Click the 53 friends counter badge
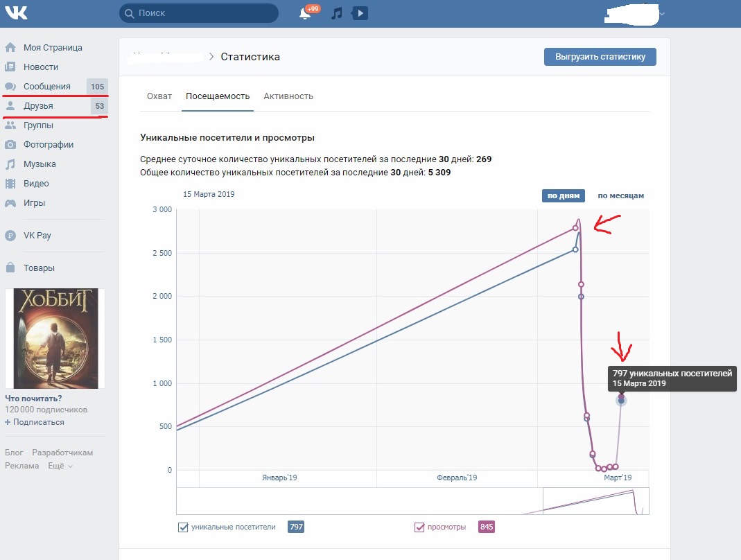The height and width of the screenshot is (560, 741). coord(99,106)
